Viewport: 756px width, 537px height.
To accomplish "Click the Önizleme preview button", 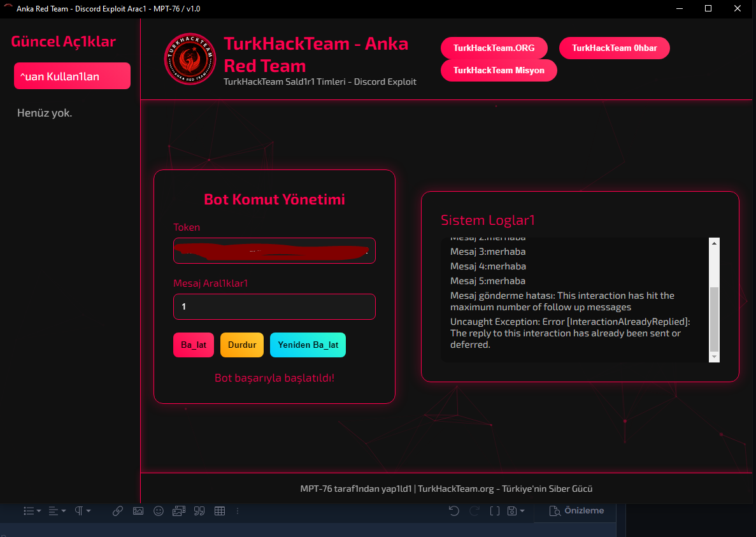I will click(576, 510).
